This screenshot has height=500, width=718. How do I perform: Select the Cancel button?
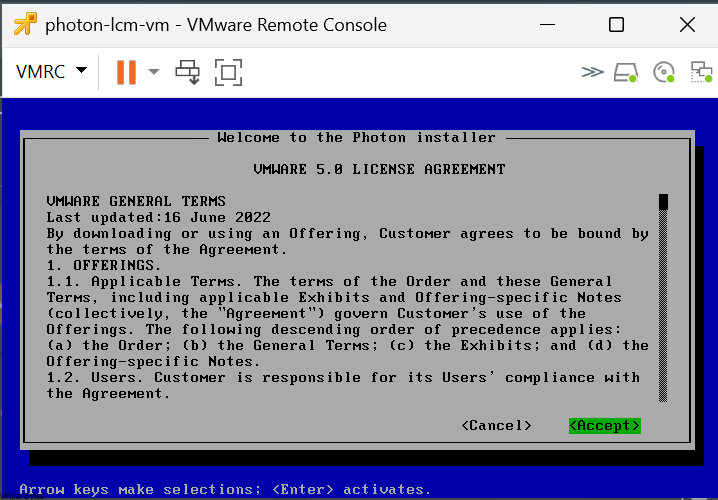(496, 425)
